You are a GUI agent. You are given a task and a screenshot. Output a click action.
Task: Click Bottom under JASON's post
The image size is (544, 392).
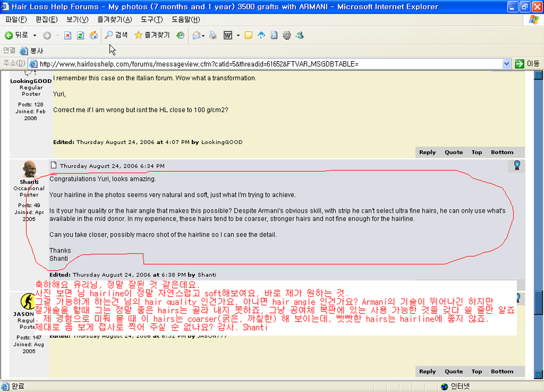pos(502,372)
